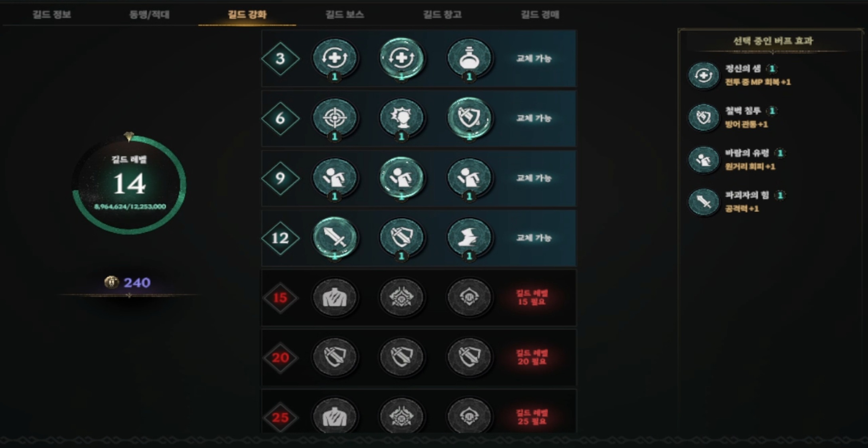Choose the crosshair target buff in level 6 row
Screen dimensions: 868x448
coord(334,118)
